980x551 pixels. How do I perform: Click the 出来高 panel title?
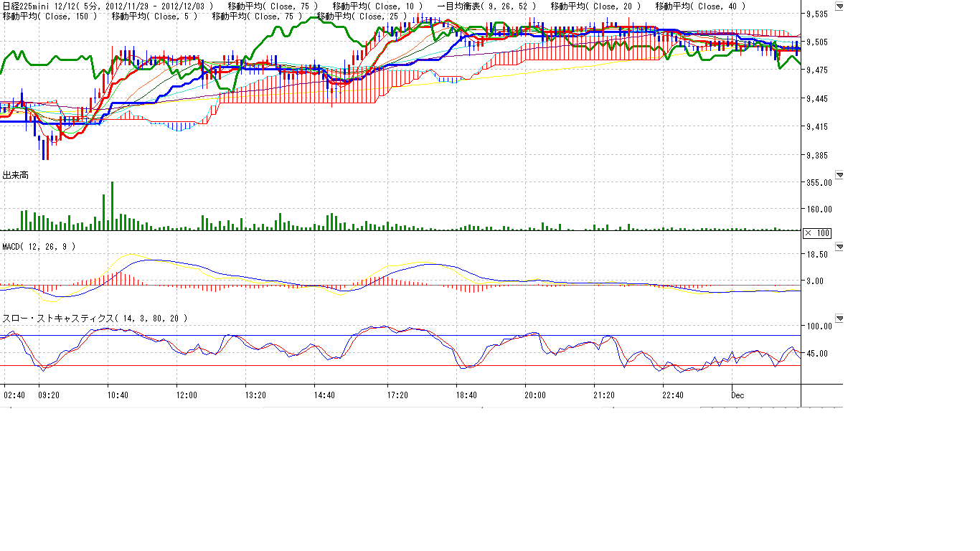(x=16, y=175)
